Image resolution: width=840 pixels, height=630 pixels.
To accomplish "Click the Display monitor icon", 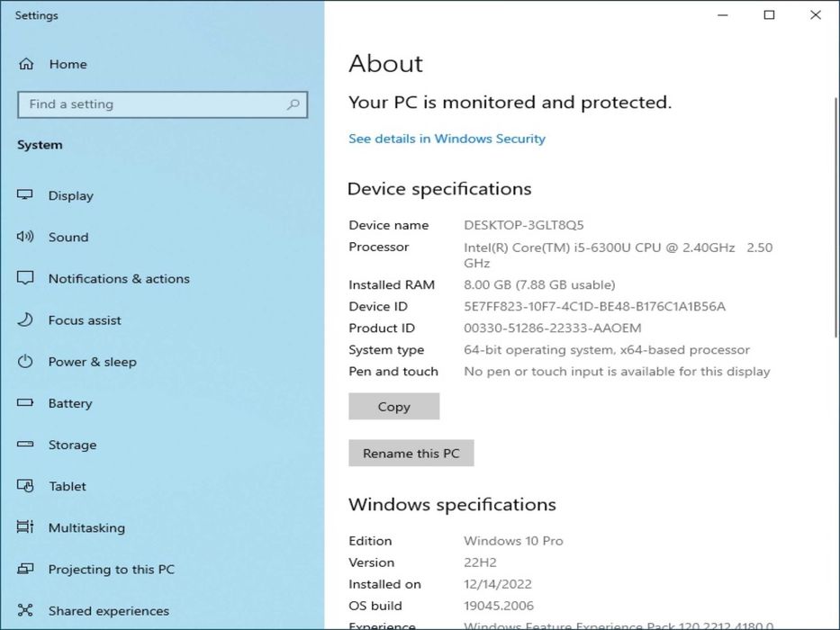I will pyautogui.click(x=25, y=195).
